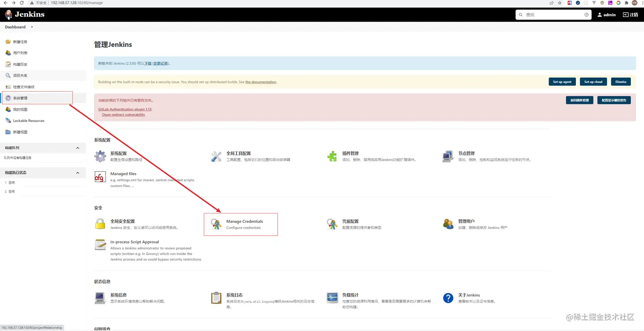The height and width of the screenshot is (331, 644).
Task: Open the 变更记录 changelog link
Action: pos(161,63)
